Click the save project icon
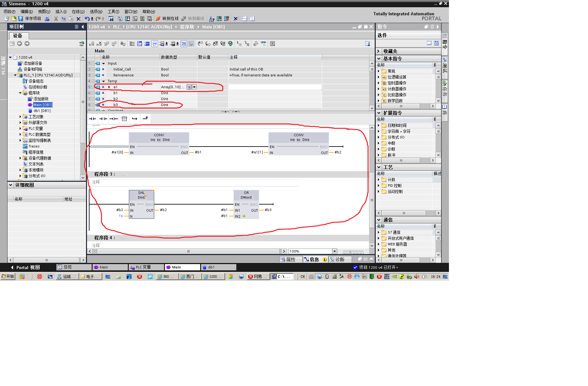588x386 pixels. pos(21,19)
